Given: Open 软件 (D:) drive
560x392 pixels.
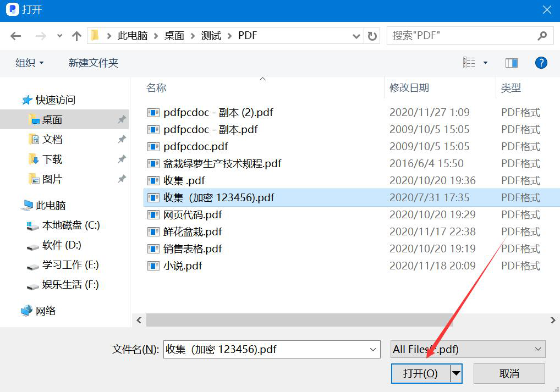Looking at the screenshot, I should pos(62,245).
